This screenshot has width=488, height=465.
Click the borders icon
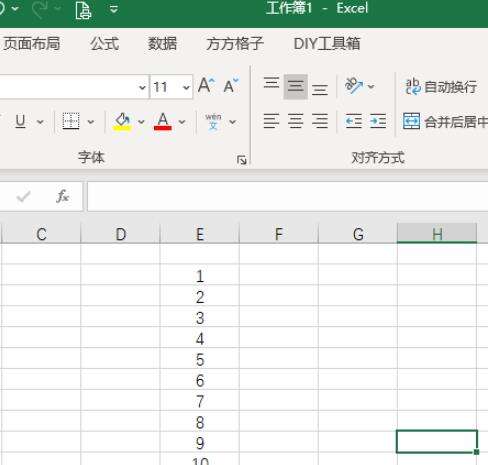click(71, 121)
